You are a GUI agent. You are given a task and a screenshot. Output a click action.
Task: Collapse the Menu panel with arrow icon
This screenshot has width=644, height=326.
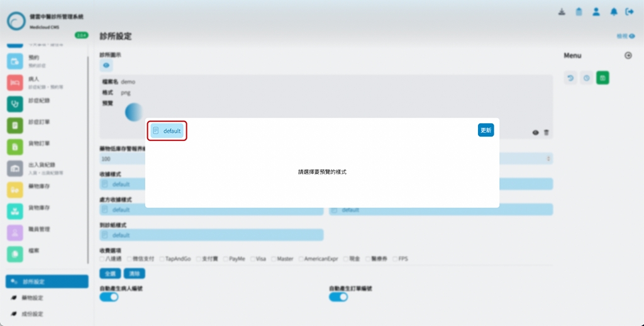click(x=628, y=55)
